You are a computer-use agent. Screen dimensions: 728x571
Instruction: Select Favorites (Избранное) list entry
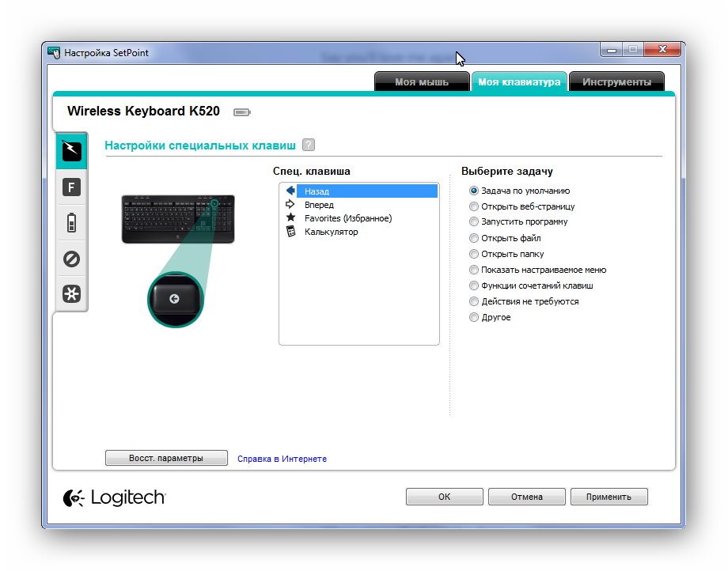click(x=359, y=218)
